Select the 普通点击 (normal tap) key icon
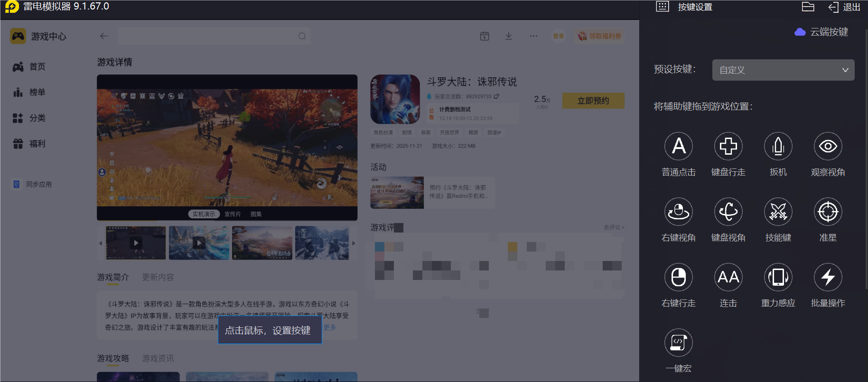868x382 pixels. [678, 146]
